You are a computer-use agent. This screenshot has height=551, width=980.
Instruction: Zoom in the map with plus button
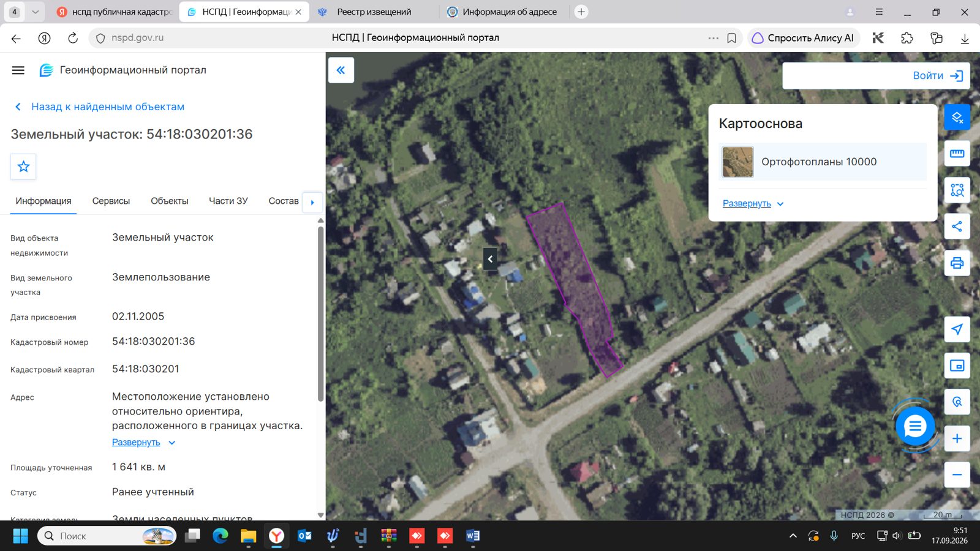tap(957, 438)
